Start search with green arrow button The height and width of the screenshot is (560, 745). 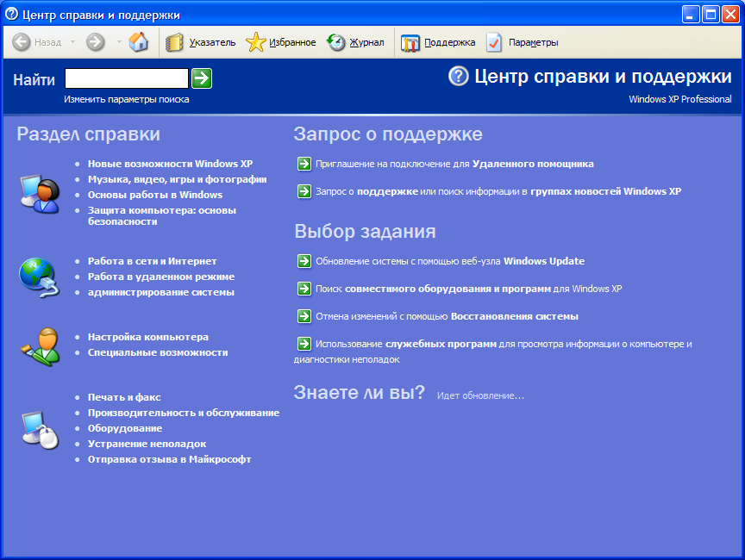tap(202, 78)
